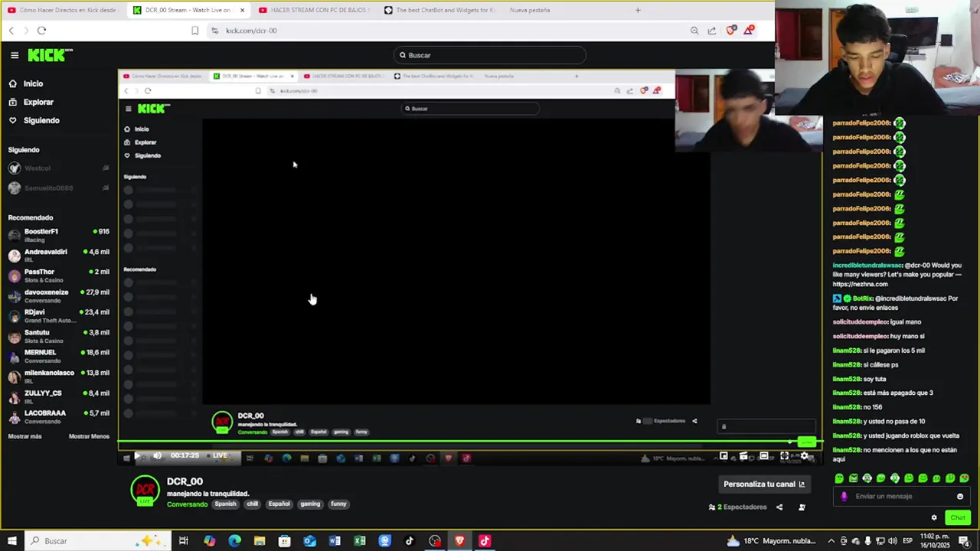Open recommended channel MERNUEL
This screenshot has width=980, height=551.
[x=58, y=357]
